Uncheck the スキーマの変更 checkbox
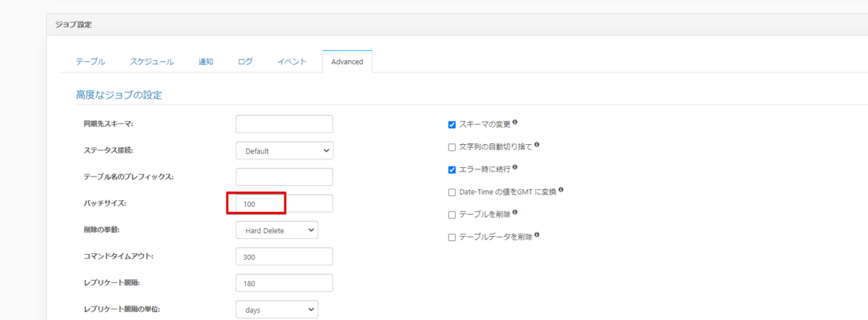Screen dimensions: 868x320 click(x=452, y=125)
